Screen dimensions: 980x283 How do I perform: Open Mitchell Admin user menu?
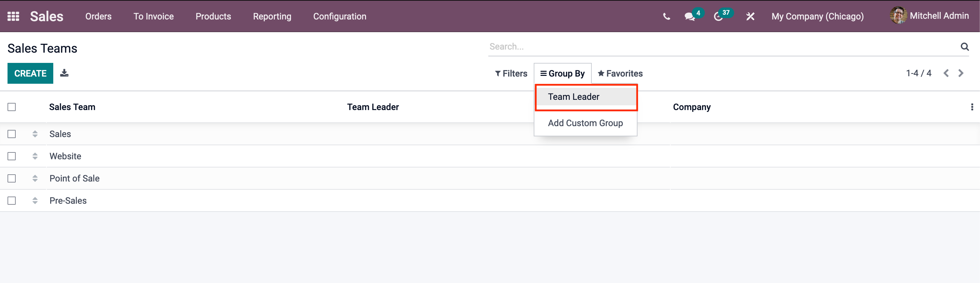click(x=929, y=16)
